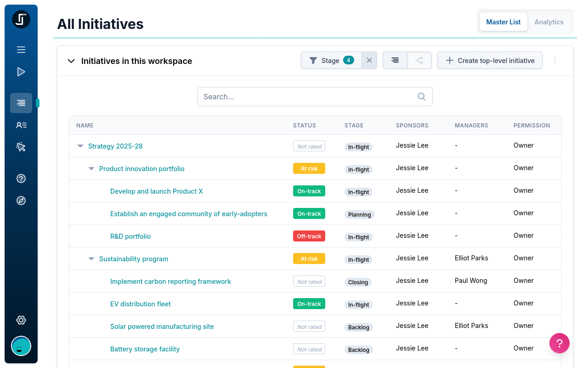Switch to the Analytics tab
Image resolution: width=588 pixels, height=368 pixels.
[x=549, y=22]
